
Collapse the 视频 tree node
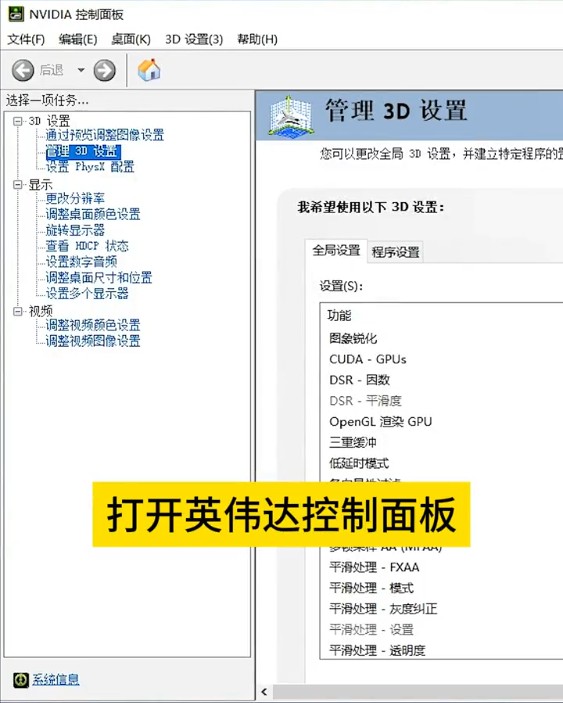click(18, 311)
